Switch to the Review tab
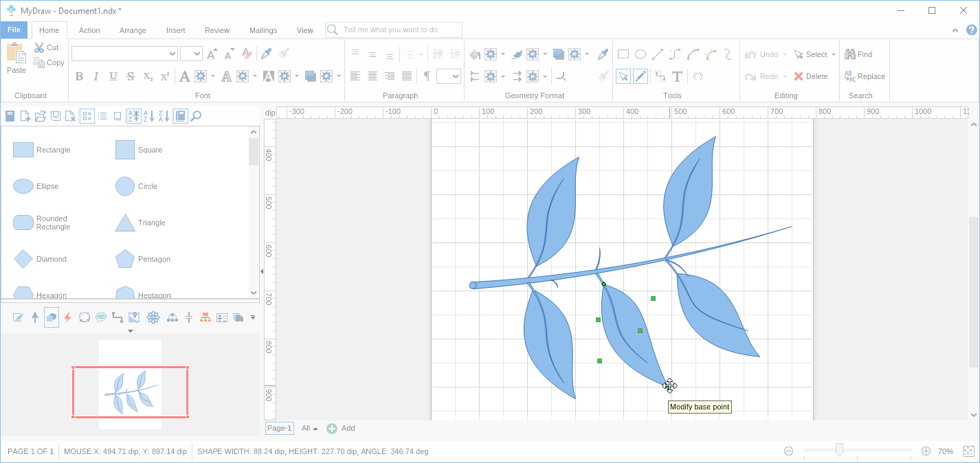980x463 pixels. click(x=217, y=30)
